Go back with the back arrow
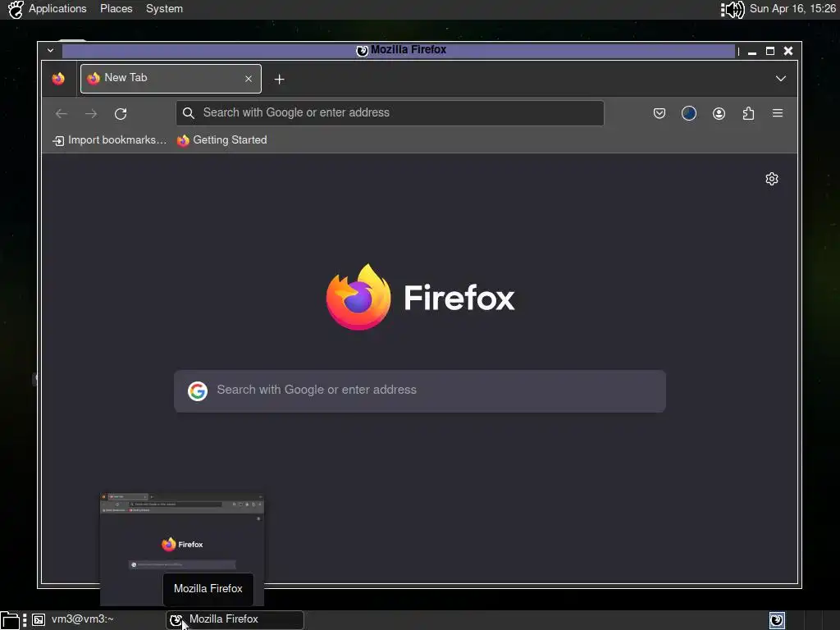840x630 pixels. [x=61, y=113]
